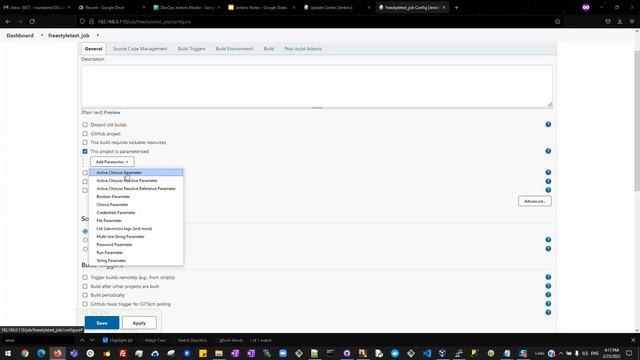The width and height of the screenshot is (640, 360).
Task: Open new browser tab with plus
Action: coord(456,7)
